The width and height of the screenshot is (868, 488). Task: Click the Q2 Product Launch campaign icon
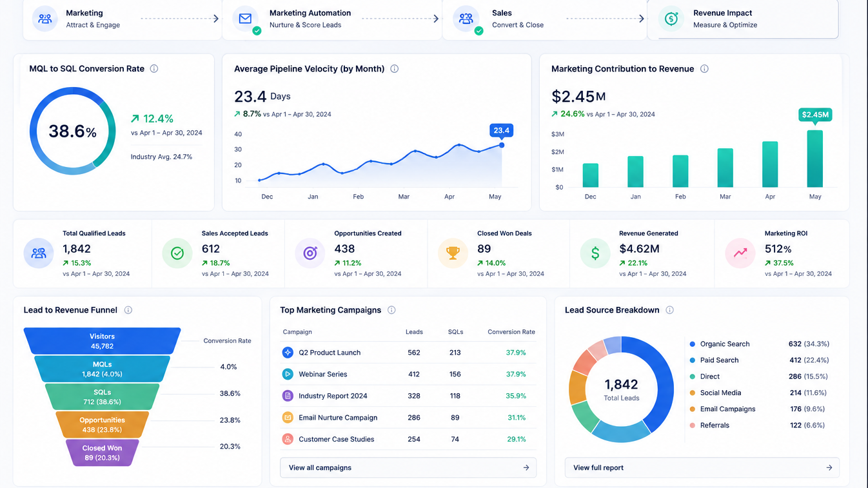(288, 353)
